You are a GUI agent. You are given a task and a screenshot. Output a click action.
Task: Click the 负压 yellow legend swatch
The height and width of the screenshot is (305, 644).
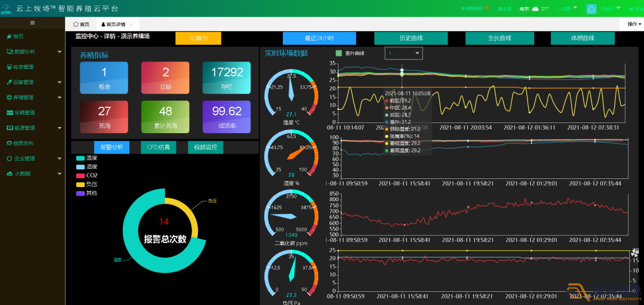(x=80, y=185)
